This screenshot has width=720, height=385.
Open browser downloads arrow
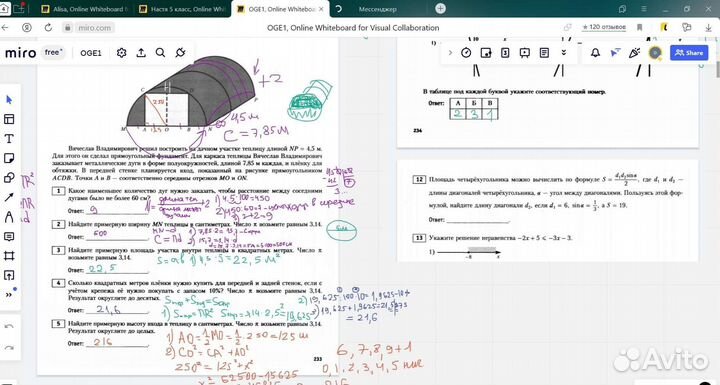[x=709, y=28]
